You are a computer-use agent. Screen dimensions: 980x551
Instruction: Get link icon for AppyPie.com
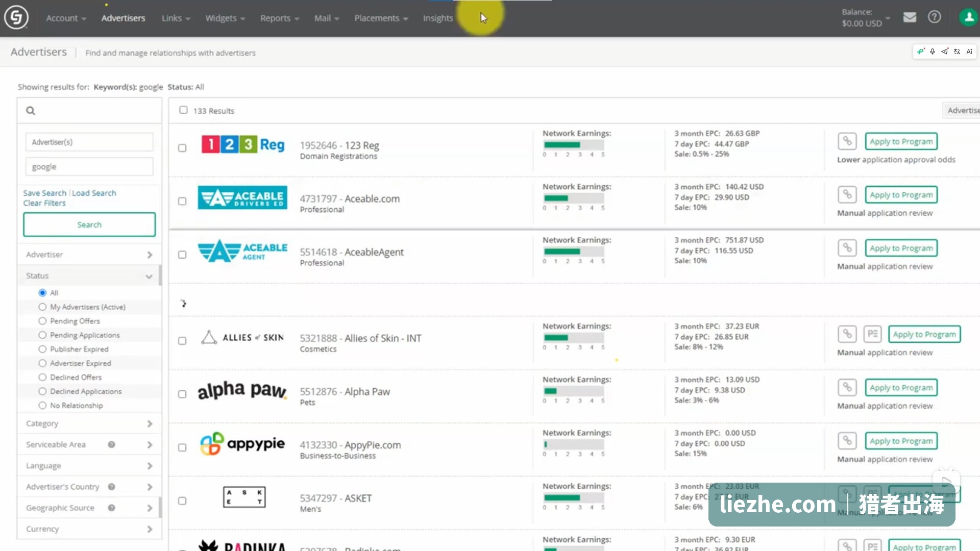point(847,441)
